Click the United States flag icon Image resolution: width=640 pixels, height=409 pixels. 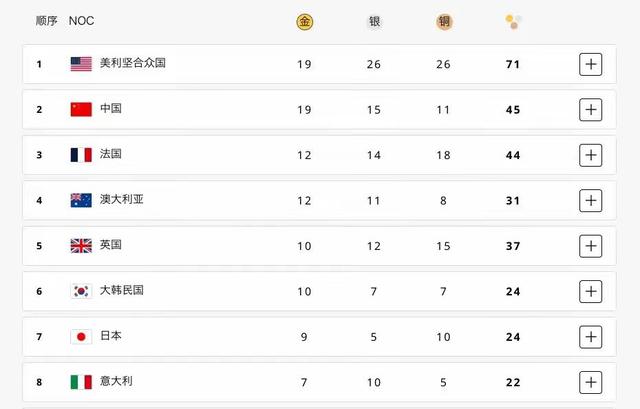[x=81, y=64]
